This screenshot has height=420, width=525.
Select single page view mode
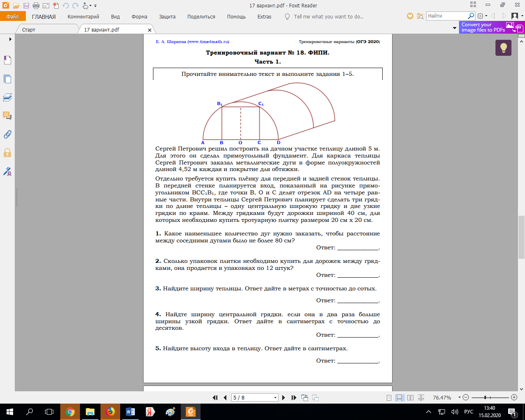pyautogui.click(x=389, y=398)
